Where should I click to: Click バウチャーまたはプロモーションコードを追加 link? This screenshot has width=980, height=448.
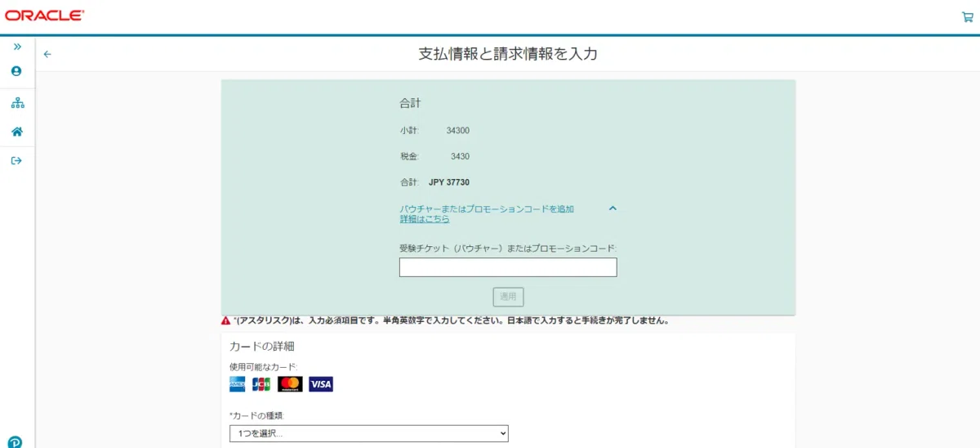click(487, 209)
